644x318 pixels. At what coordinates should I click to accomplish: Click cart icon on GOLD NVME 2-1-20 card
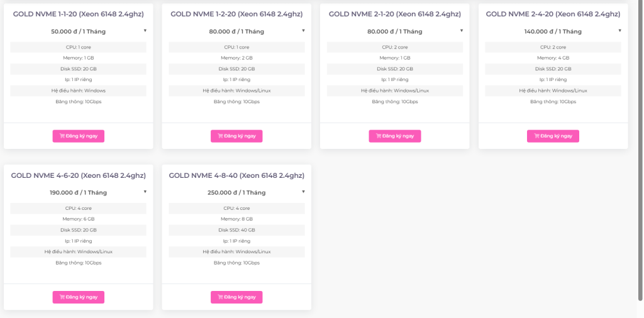[379, 136]
